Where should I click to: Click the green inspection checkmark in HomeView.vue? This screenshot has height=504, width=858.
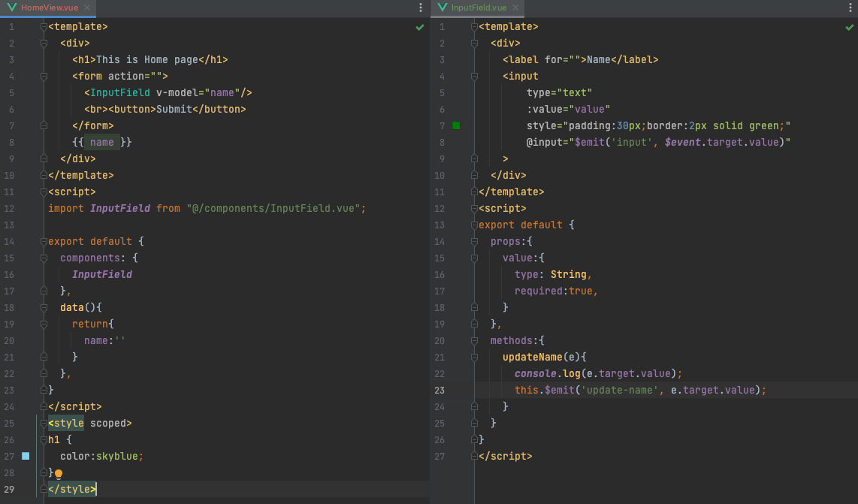pos(420,27)
